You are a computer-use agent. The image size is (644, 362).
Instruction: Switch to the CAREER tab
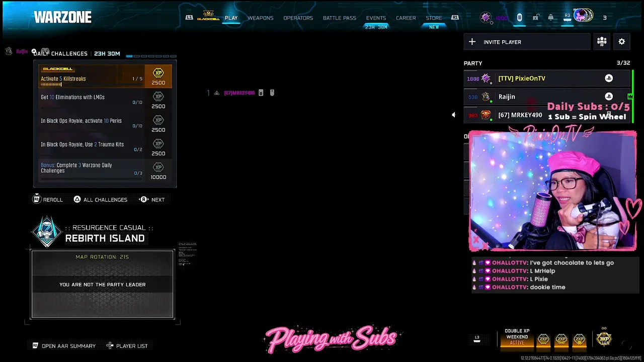point(406,18)
